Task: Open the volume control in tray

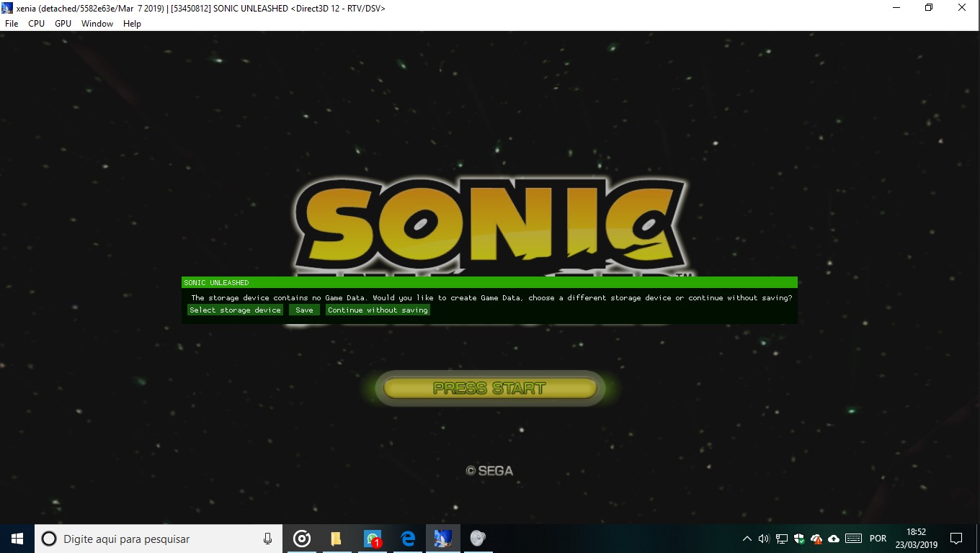Action: (764, 539)
